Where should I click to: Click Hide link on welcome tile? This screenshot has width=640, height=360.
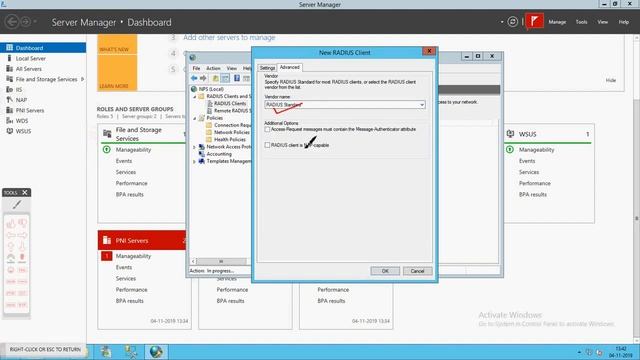611,80
